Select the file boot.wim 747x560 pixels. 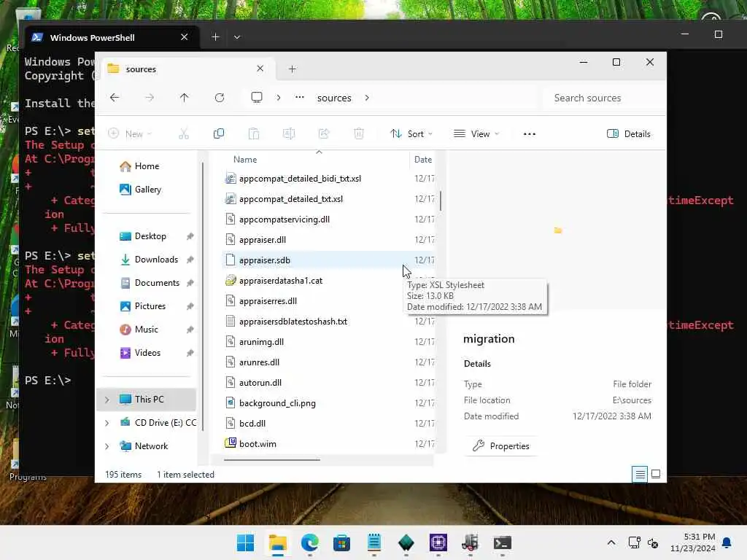329,444
